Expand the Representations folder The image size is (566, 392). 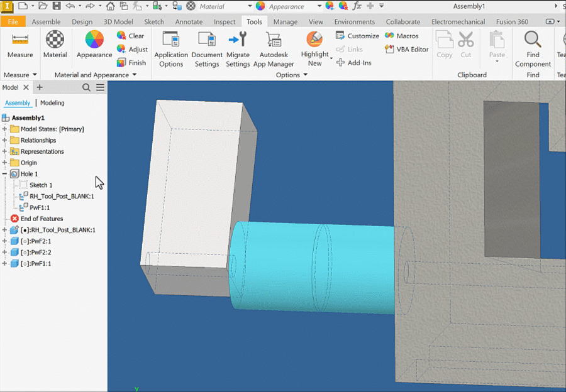click(x=4, y=151)
